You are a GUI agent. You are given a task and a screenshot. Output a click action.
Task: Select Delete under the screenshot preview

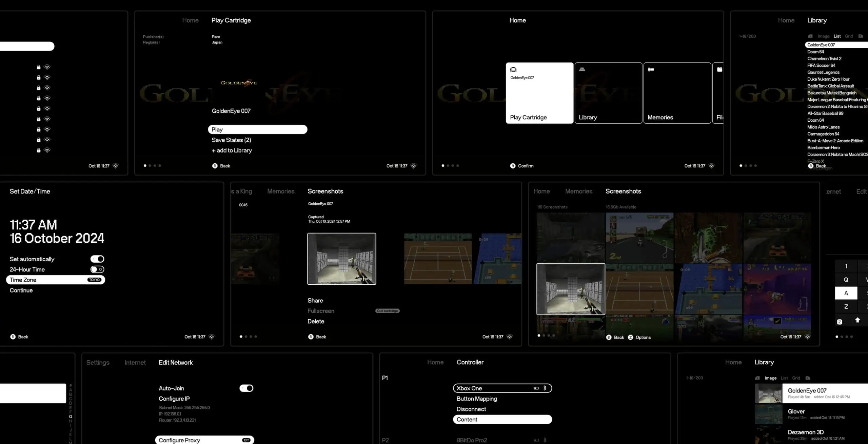[x=316, y=321]
